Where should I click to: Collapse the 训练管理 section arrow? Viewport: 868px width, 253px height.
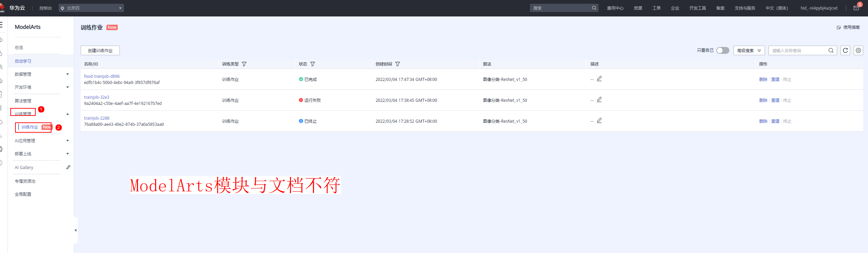68,114
